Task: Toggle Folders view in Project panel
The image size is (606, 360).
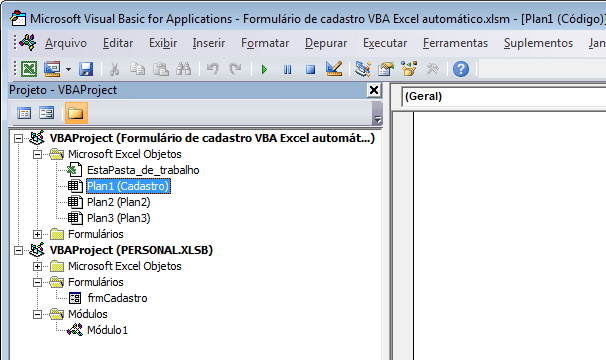Action: [76, 113]
